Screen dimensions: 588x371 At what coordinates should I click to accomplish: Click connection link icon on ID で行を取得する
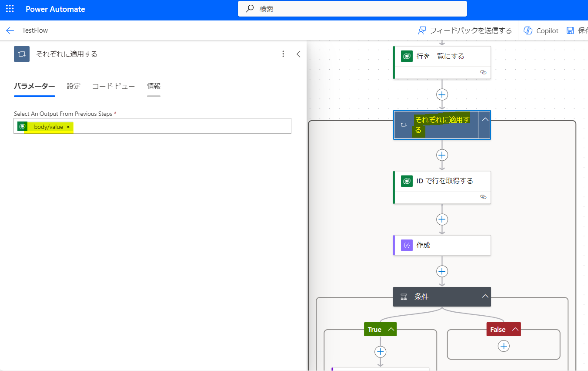coord(483,197)
